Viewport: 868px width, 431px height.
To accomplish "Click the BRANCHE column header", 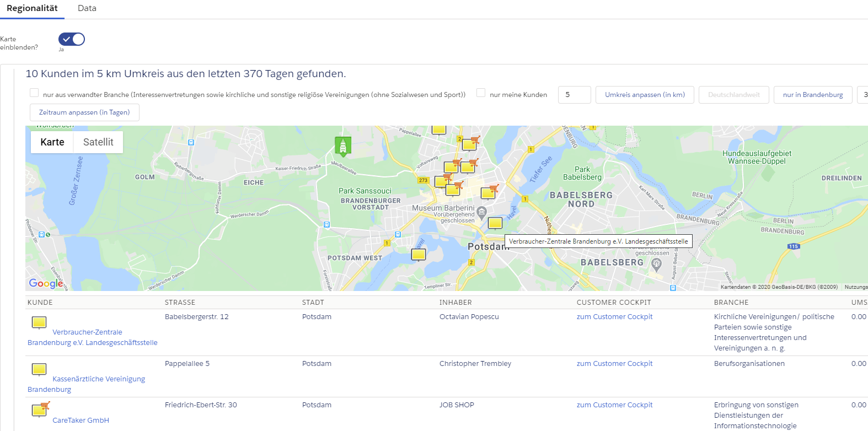I will [731, 303].
